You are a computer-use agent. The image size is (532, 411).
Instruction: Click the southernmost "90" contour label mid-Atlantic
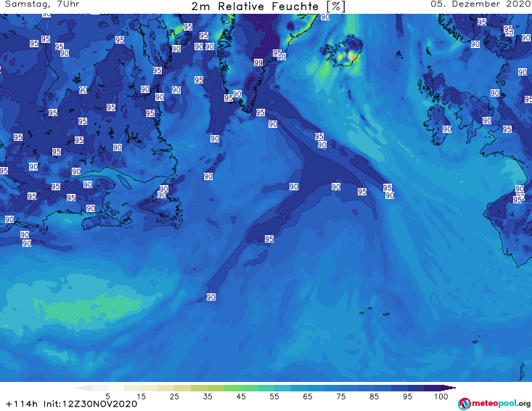[211, 297]
